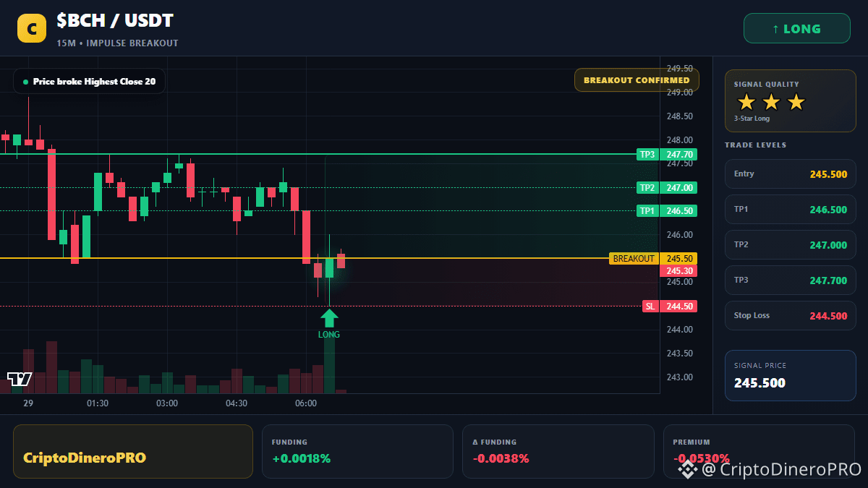Click the TP1 246.50 price tag

coord(666,210)
